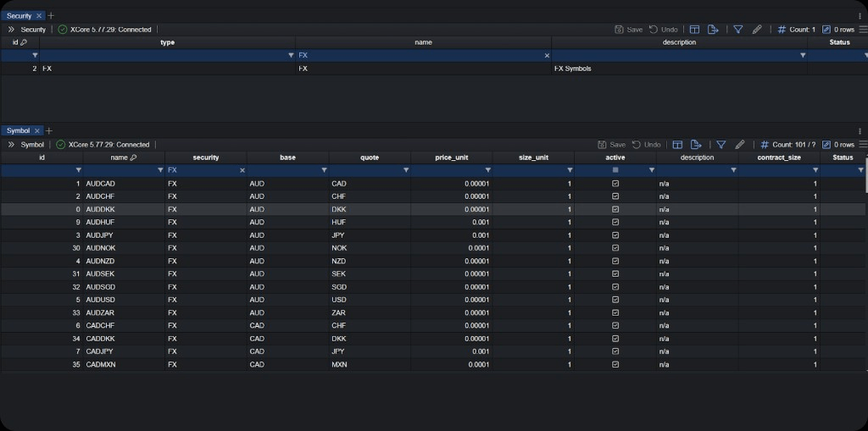Toggle active checkbox for AUDCAD row
The height and width of the screenshot is (431, 868).
point(615,183)
